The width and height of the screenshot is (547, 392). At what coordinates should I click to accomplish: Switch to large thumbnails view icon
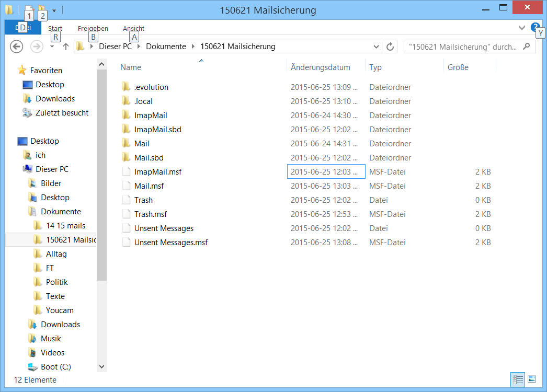532,379
